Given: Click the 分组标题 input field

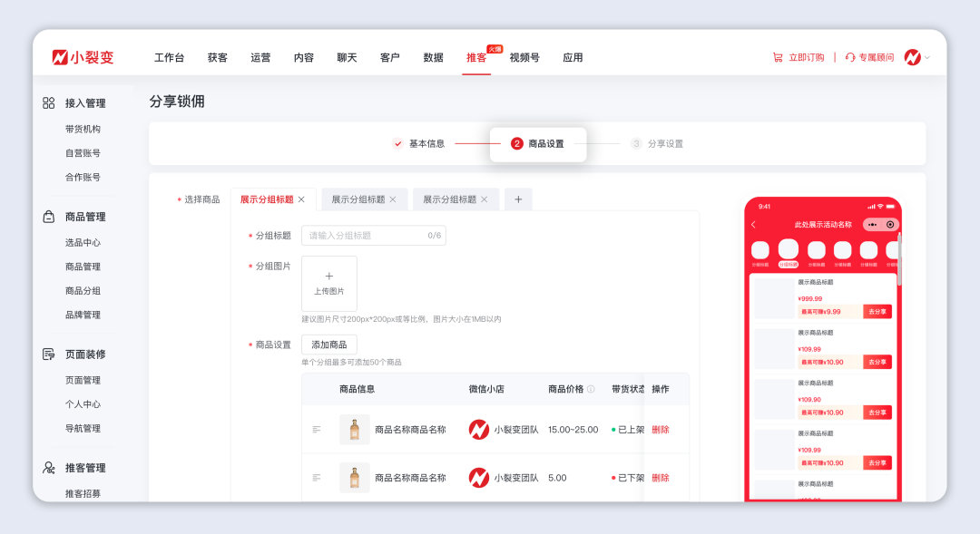Looking at the screenshot, I should tap(373, 235).
